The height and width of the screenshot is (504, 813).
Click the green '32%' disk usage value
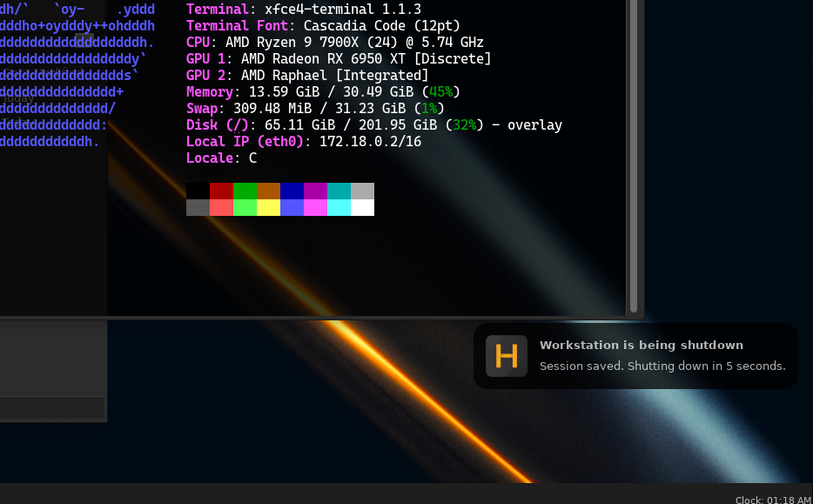pos(464,125)
